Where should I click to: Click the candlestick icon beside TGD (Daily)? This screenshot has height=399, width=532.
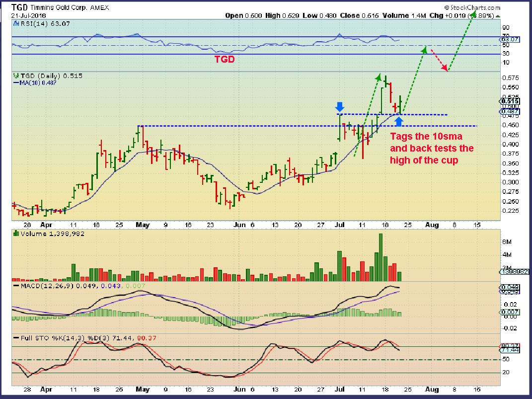click(16, 76)
